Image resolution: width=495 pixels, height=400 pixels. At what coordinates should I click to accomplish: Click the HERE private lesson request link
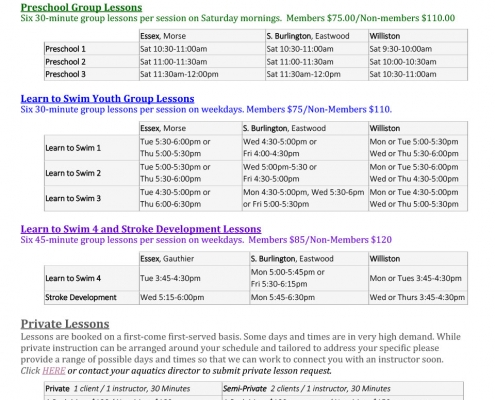tap(54, 371)
